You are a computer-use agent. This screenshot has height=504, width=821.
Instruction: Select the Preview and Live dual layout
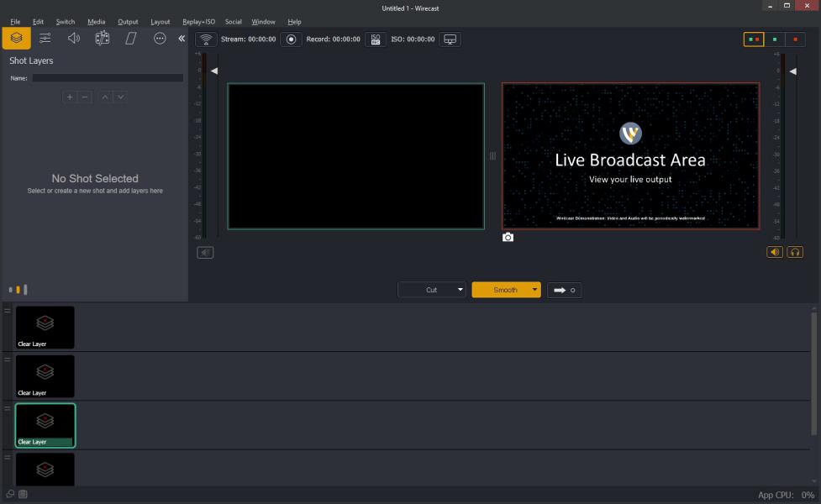tap(754, 39)
